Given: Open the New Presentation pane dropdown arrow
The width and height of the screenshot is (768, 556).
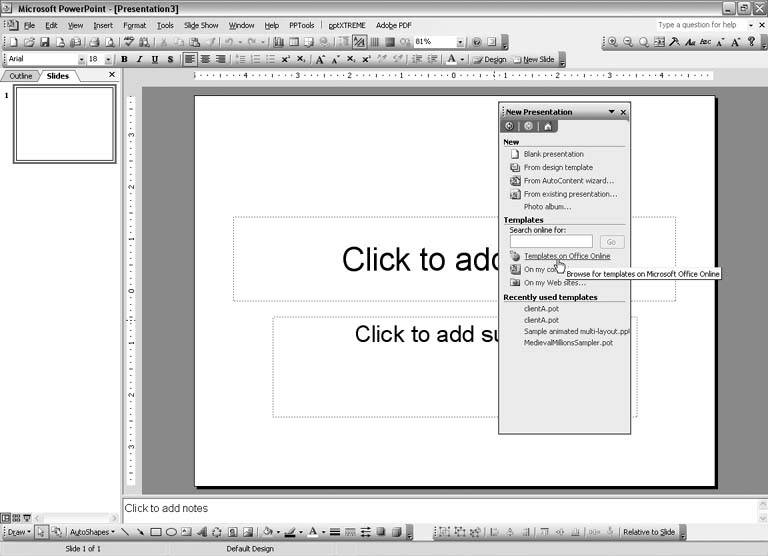Looking at the screenshot, I should point(611,112).
